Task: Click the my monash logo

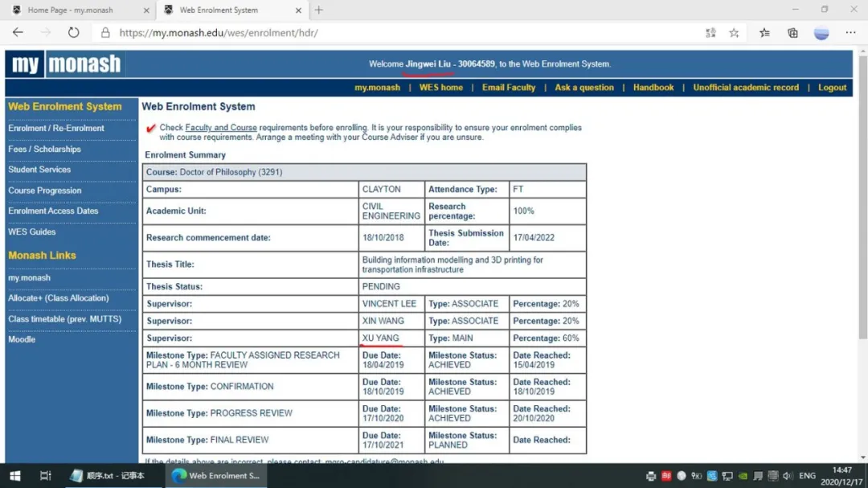Action: pos(66,64)
